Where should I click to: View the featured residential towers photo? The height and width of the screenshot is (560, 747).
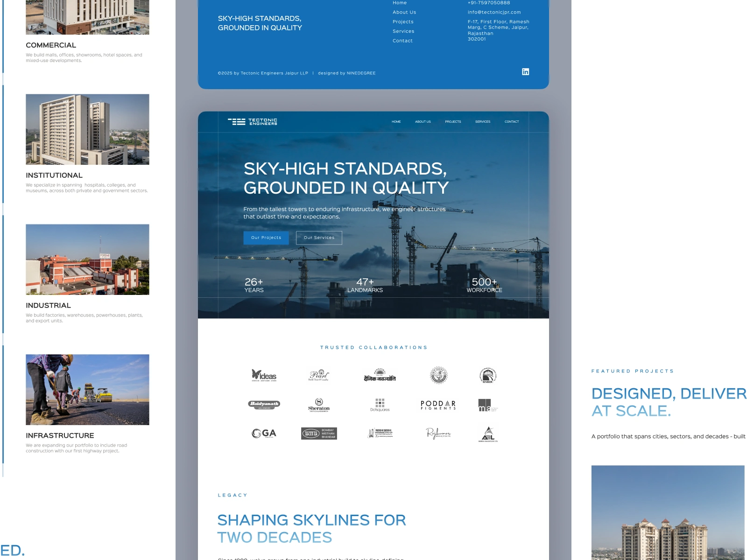[x=668, y=512]
